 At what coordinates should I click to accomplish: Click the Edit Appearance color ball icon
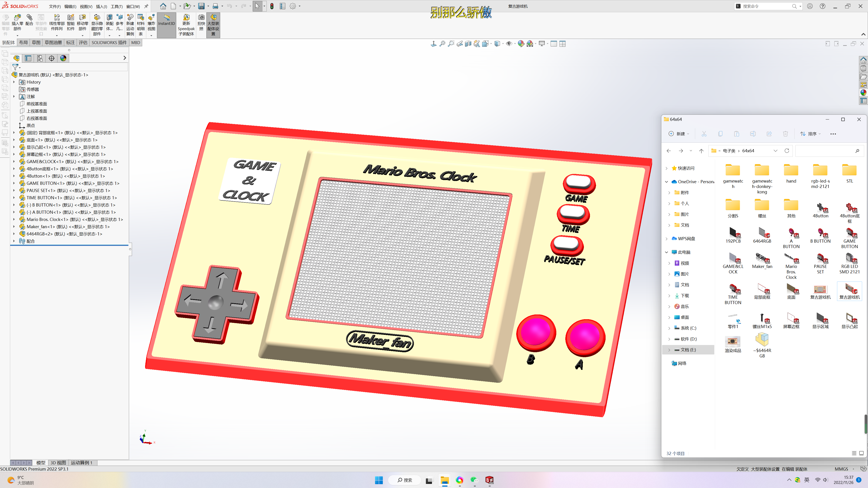click(521, 44)
